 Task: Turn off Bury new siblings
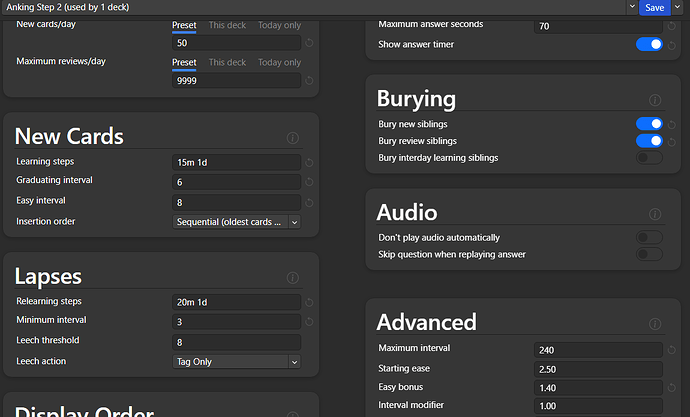pyautogui.click(x=649, y=124)
